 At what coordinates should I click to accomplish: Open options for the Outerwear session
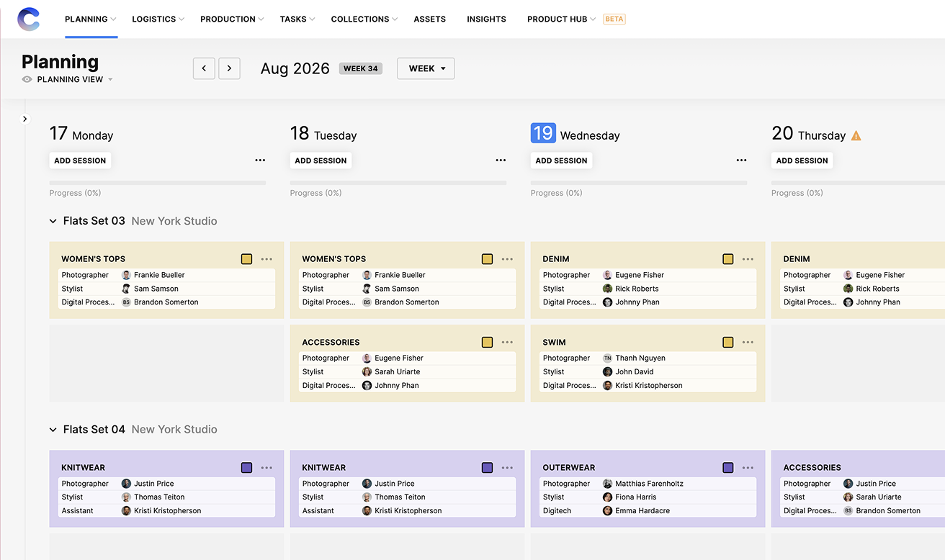748,468
